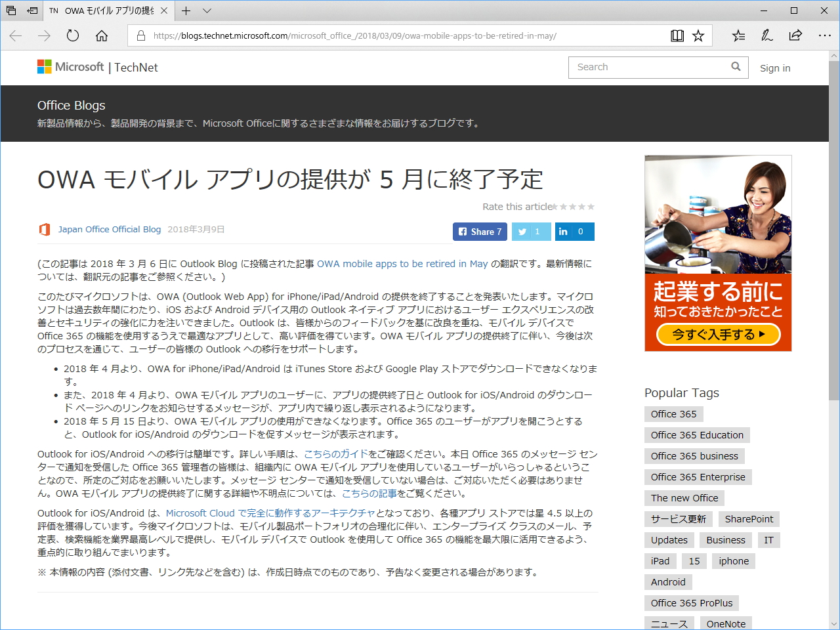This screenshot has height=630, width=840.
Task: Open the Favorites hub panel
Action: [x=738, y=35]
